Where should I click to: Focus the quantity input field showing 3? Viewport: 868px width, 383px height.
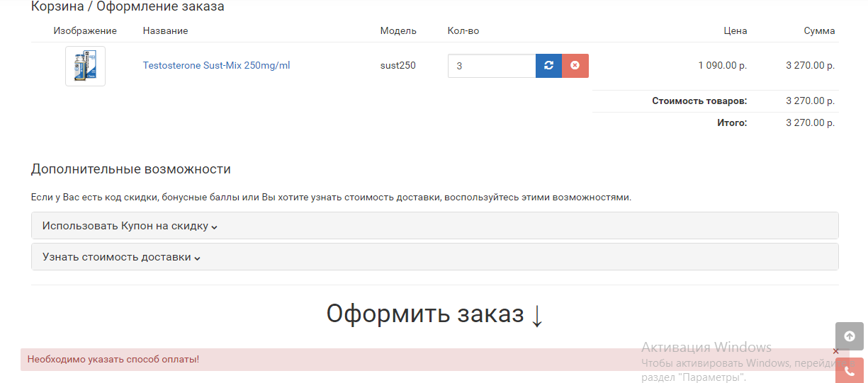coord(491,66)
